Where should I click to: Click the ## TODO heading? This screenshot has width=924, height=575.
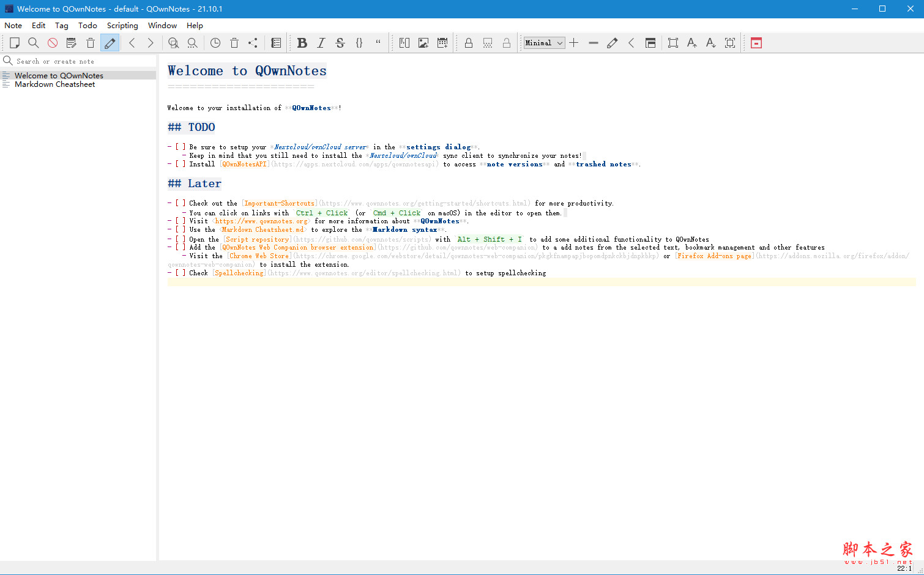point(192,127)
